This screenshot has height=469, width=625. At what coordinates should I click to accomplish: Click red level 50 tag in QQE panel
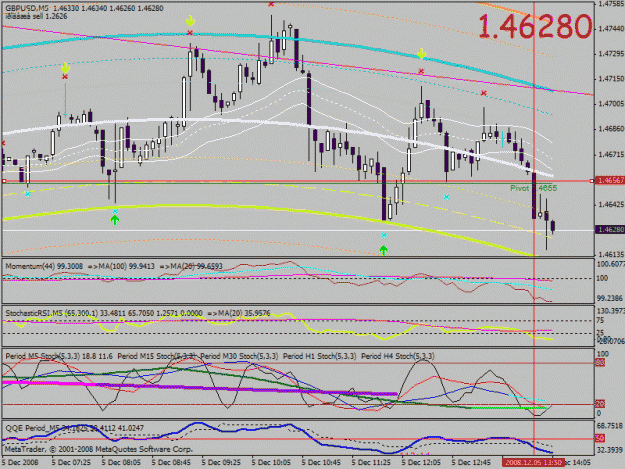click(600, 438)
